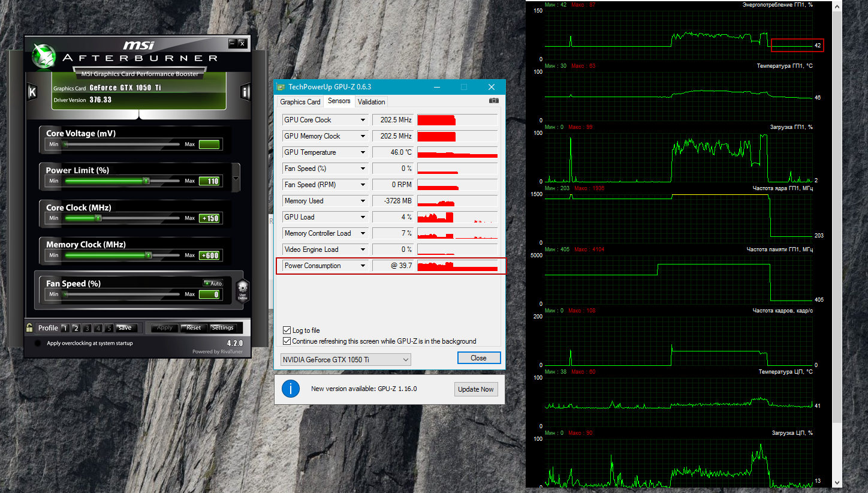Click the Memory Clock slider handle
The height and width of the screenshot is (493, 868).
coord(148,255)
